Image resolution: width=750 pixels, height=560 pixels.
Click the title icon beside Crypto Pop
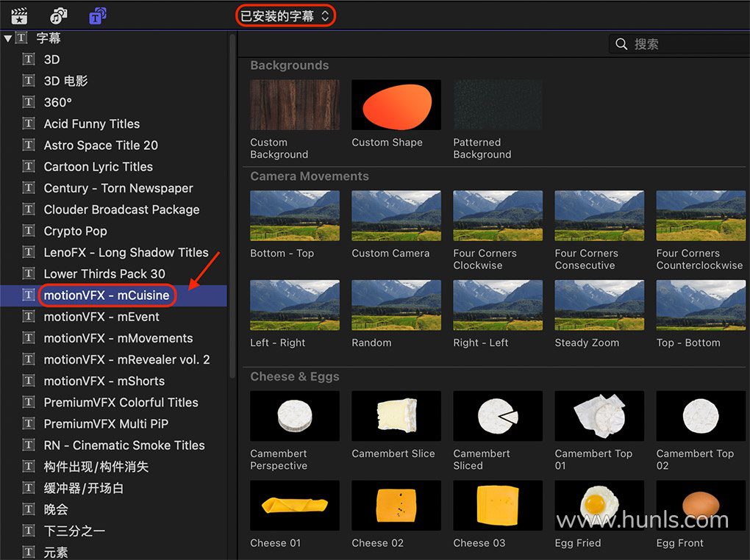29,231
